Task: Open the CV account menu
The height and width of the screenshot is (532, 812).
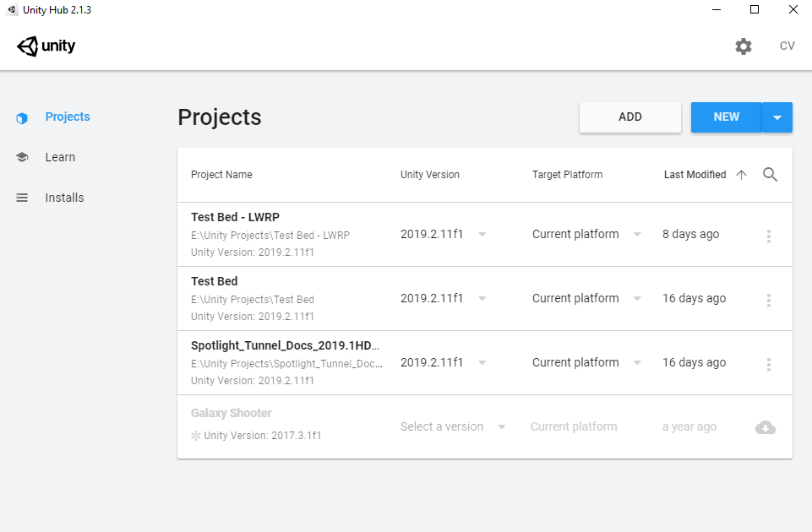Action: point(787,46)
